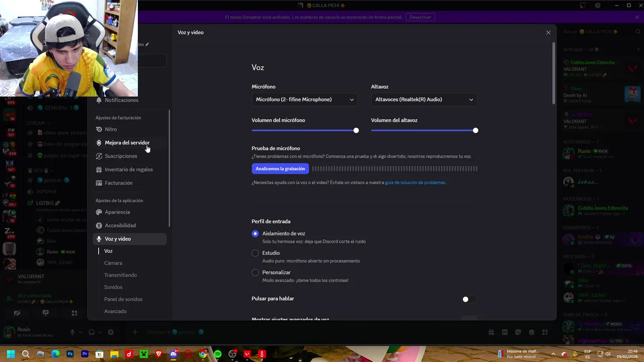The image size is (644, 362).
Task: Click the gift inventory icon
Action: [99, 169]
